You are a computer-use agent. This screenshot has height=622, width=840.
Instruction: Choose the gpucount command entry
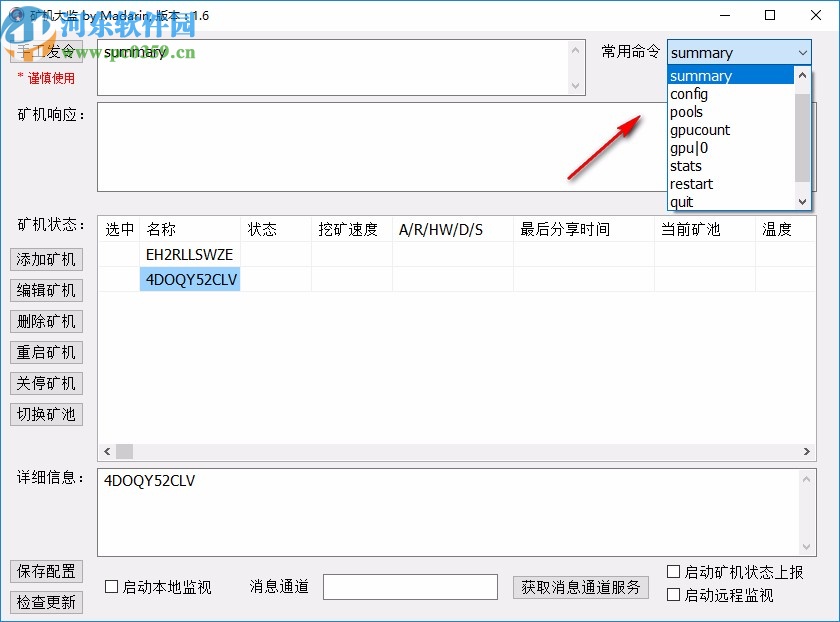(x=700, y=129)
